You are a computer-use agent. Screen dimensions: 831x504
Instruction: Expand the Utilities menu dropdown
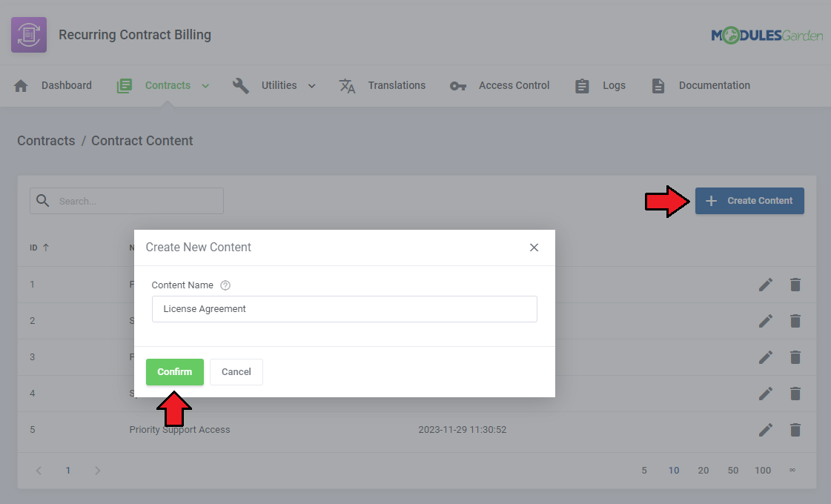[311, 86]
